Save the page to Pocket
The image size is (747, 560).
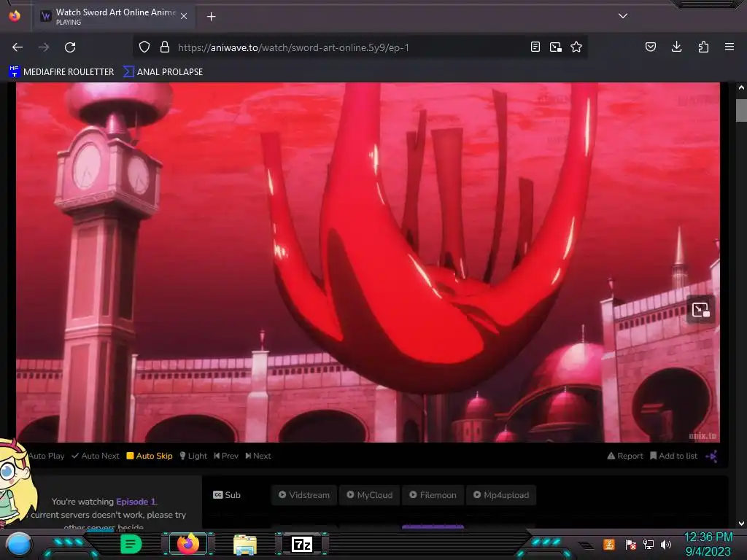click(651, 47)
